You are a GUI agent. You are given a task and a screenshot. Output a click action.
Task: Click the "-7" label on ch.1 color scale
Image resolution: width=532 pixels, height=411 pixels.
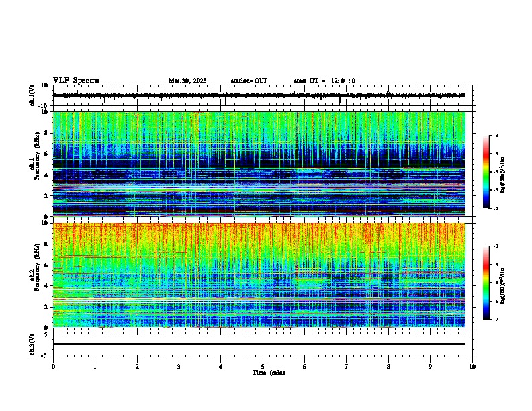click(x=495, y=208)
